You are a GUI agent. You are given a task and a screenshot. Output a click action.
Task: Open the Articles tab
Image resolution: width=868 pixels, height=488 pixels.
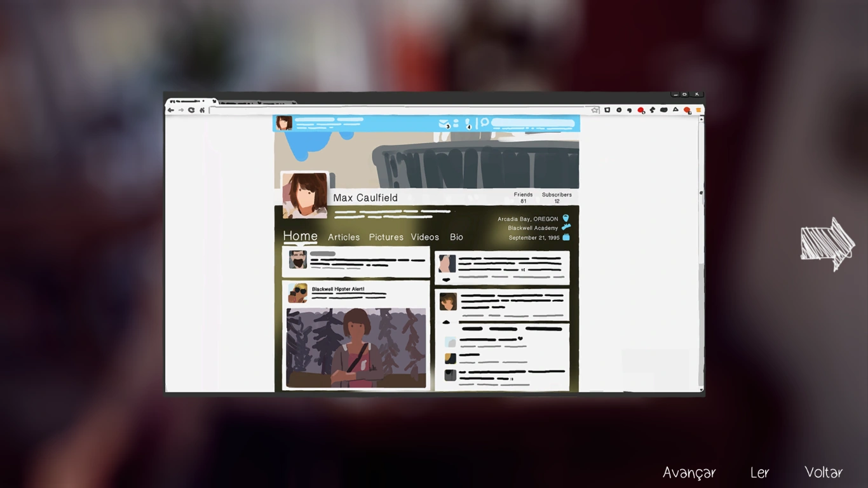point(344,237)
